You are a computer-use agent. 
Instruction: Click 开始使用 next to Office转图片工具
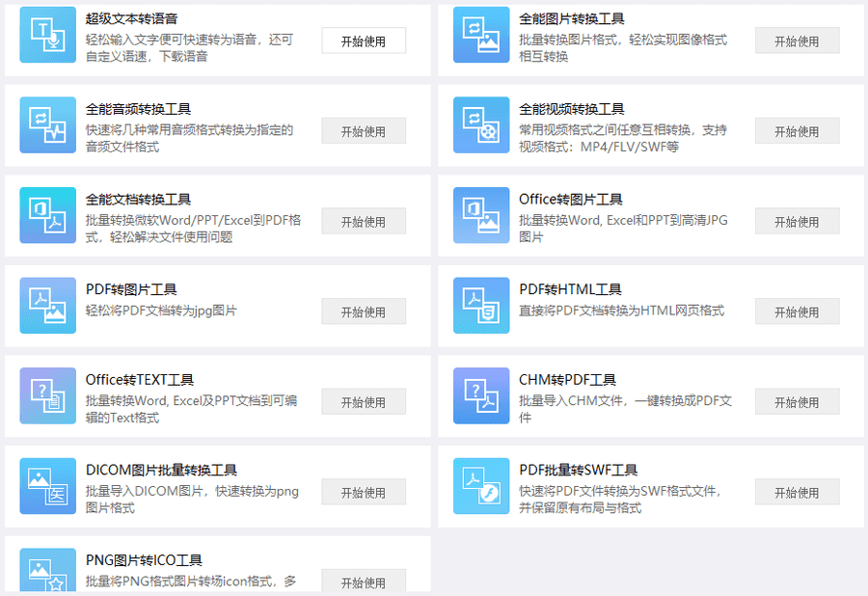click(x=798, y=222)
